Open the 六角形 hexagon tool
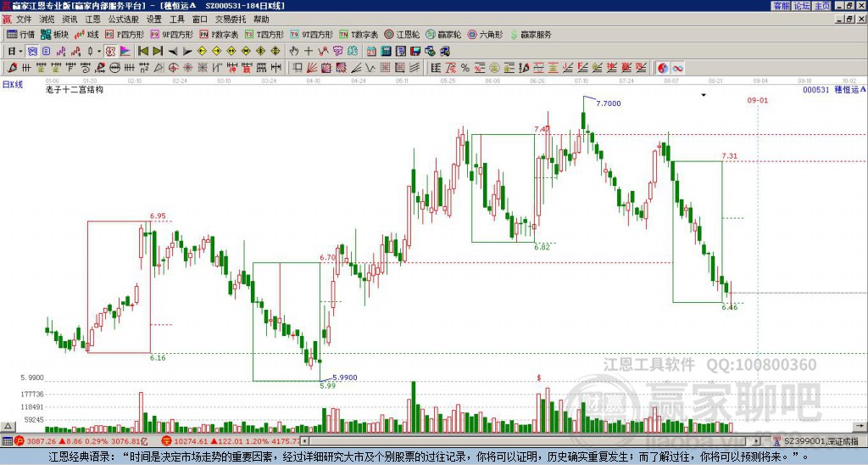868x465 pixels. point(485,34)
